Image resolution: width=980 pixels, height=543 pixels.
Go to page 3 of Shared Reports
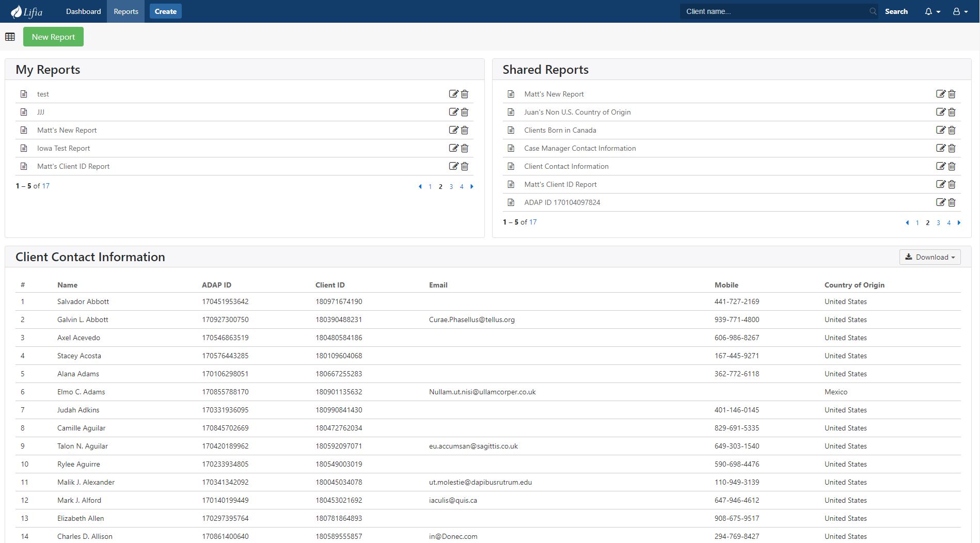click(939, 222)
